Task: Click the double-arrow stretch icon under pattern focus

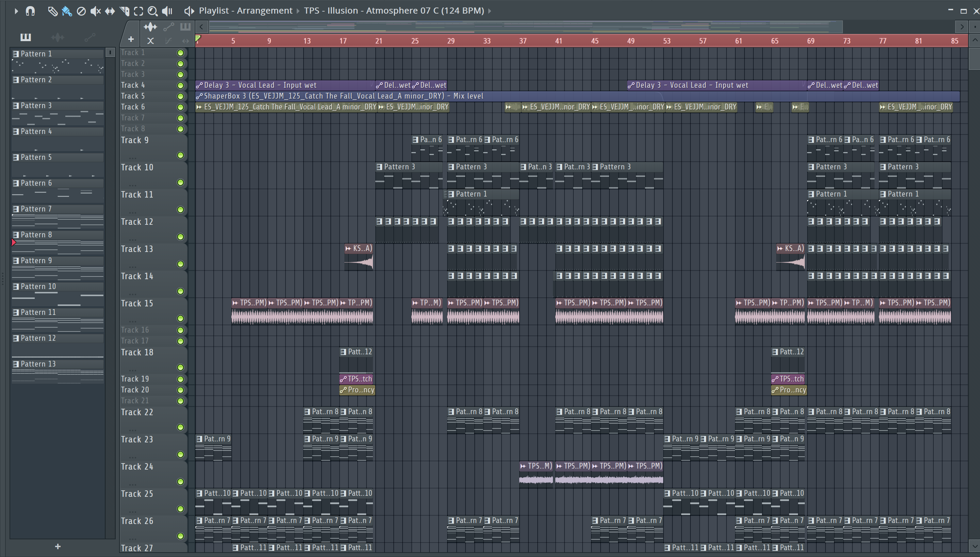Action: pyautogui.click(x=186, y=40)
